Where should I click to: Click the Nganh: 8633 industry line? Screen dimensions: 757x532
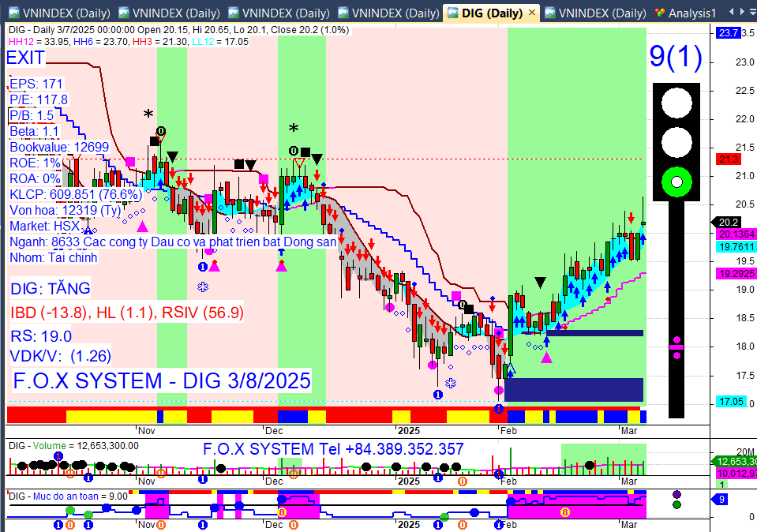(173, 242)
